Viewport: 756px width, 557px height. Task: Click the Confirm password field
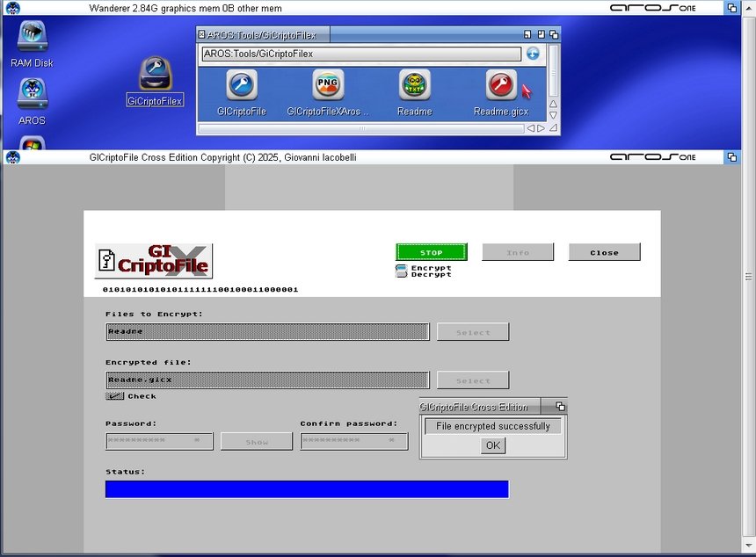click(x=354, y=441)
